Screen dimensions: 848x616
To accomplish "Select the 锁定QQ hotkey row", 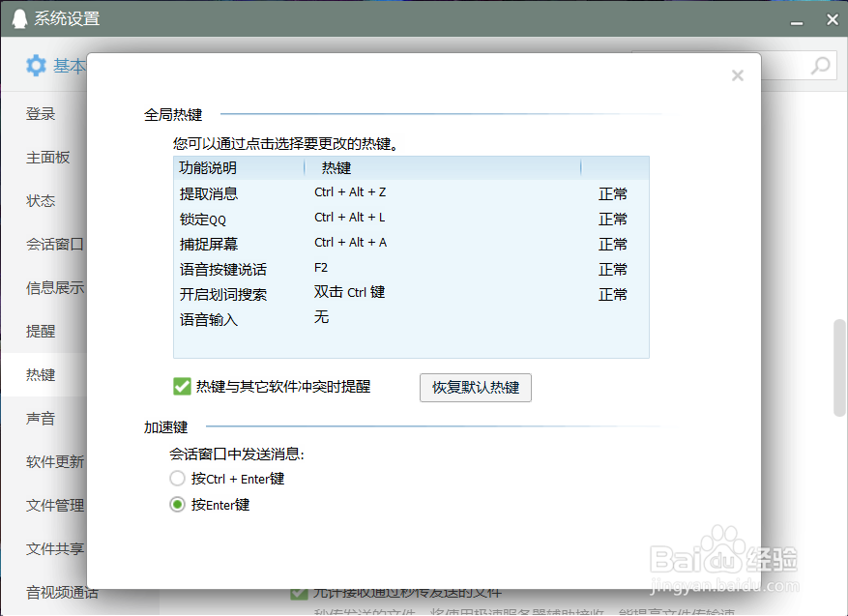I will [x=411, y=219].
